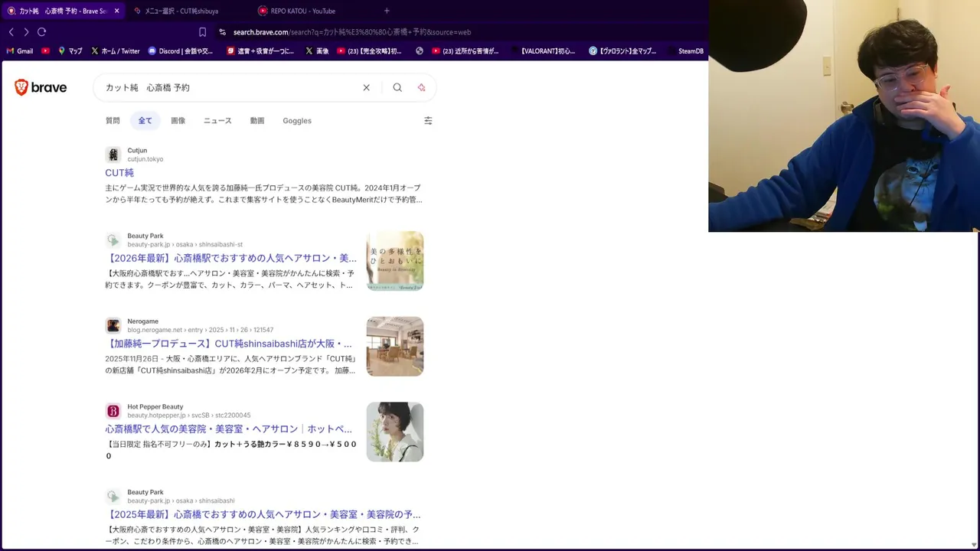Bookmark this page using the bookmark icon
980x551 pixels.
tap(202, 32)
